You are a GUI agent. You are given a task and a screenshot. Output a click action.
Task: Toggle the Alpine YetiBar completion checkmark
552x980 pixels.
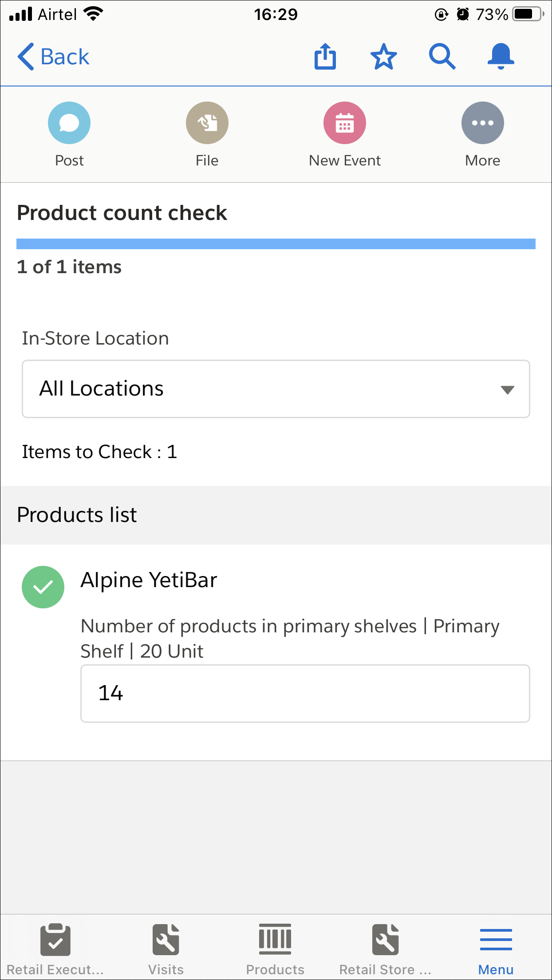[43, 587]
